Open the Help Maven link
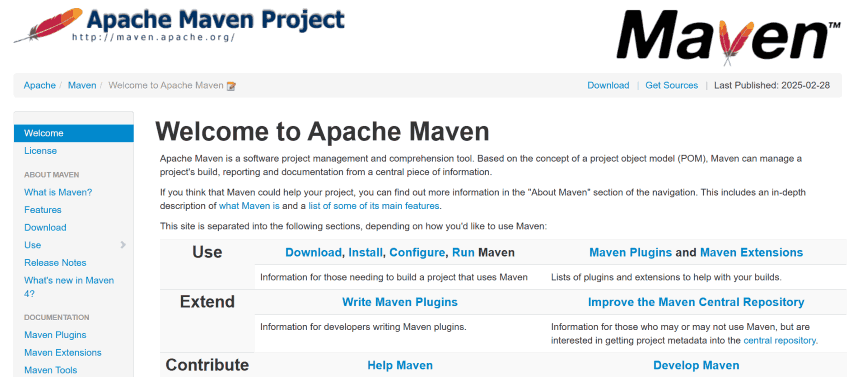854x377 pixels. pos(400,366)
